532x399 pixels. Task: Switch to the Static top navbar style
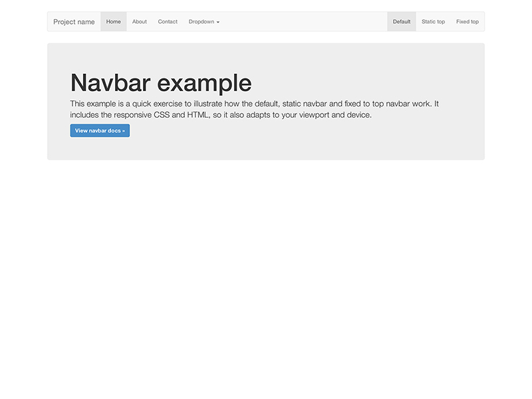[x=434, y=21]
